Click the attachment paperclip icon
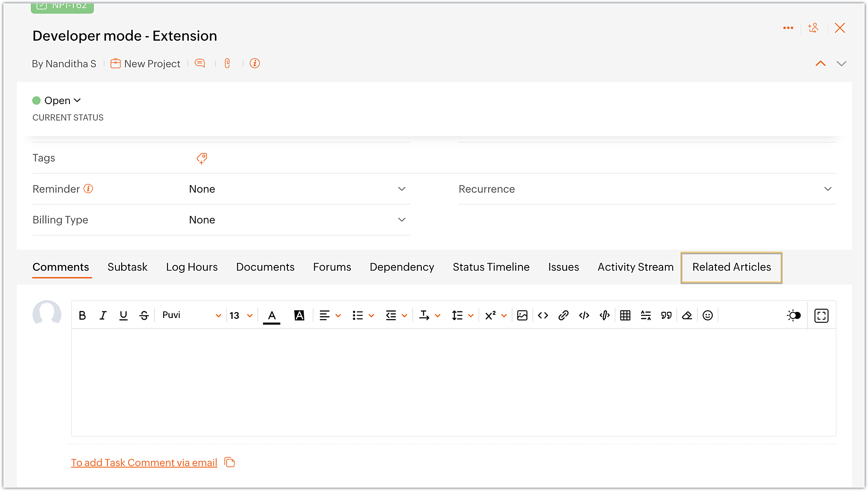 coord(227,63)
